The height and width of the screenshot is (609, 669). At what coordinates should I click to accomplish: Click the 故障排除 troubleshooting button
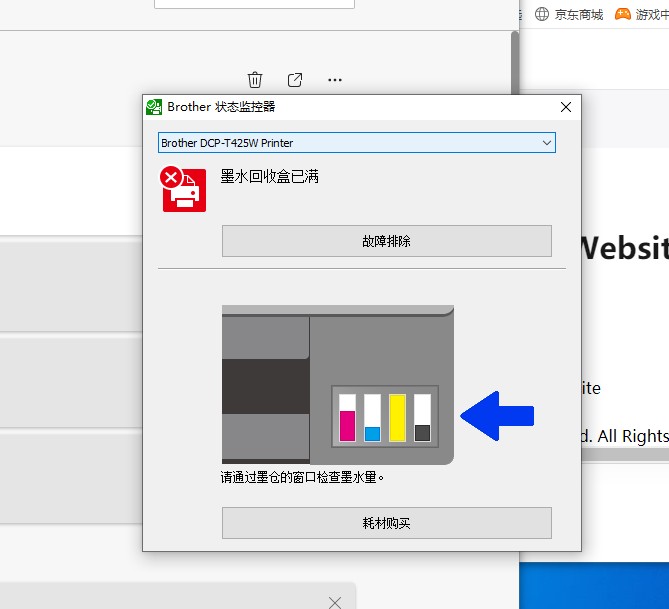click(x=387, y=241)
